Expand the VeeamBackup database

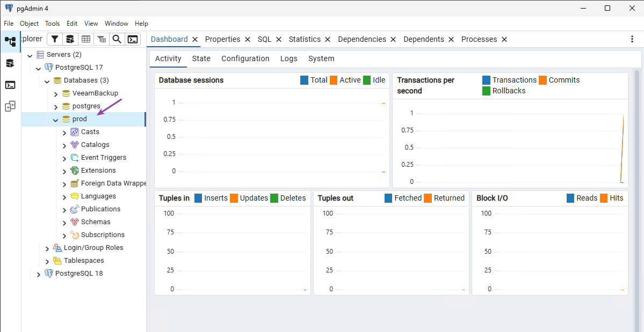click(x=56, y=94)
